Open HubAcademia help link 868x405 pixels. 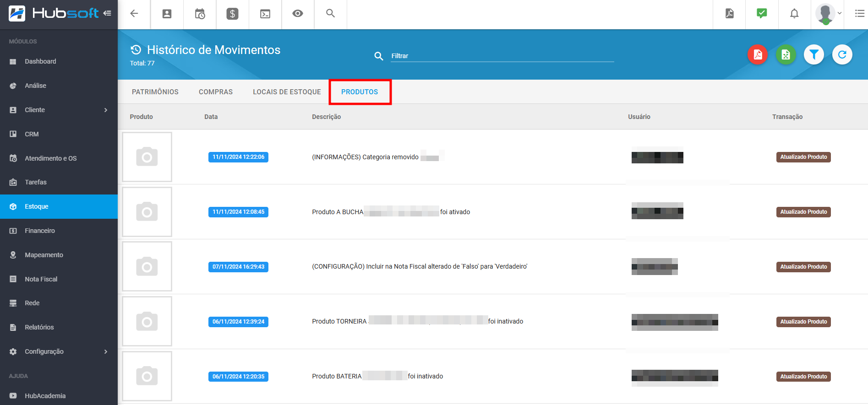[59, 396]
